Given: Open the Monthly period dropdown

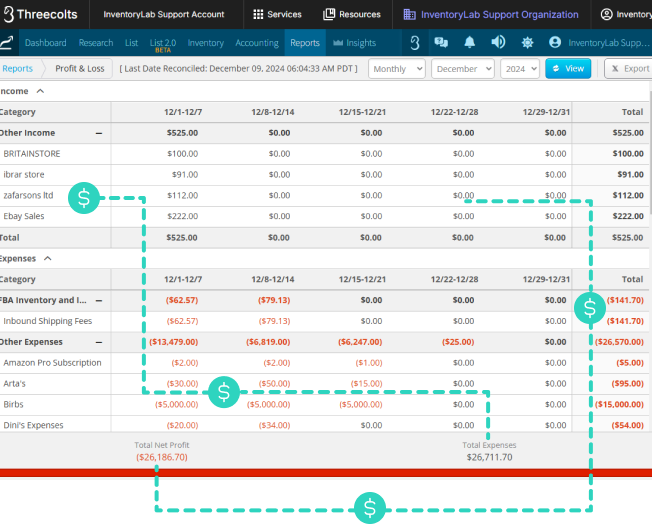Looking at the screenshot, I should pyautogui.click(x=397, y=69).
